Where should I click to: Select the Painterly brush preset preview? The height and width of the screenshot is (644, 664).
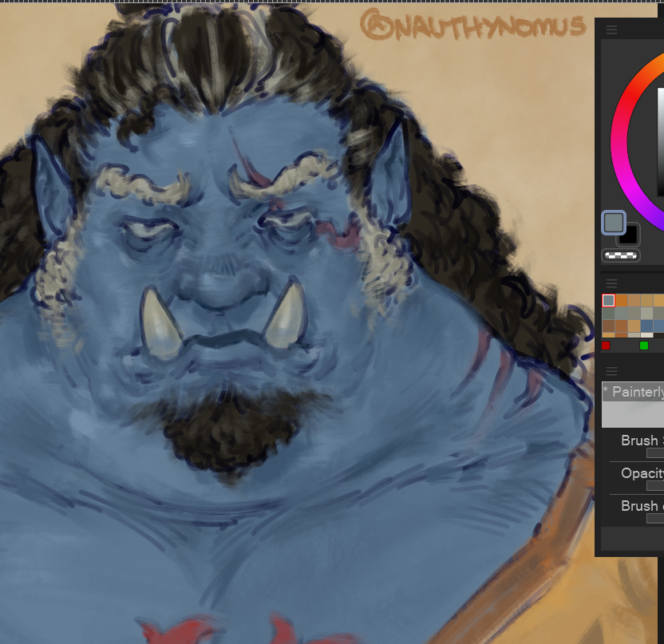(633, 405)
